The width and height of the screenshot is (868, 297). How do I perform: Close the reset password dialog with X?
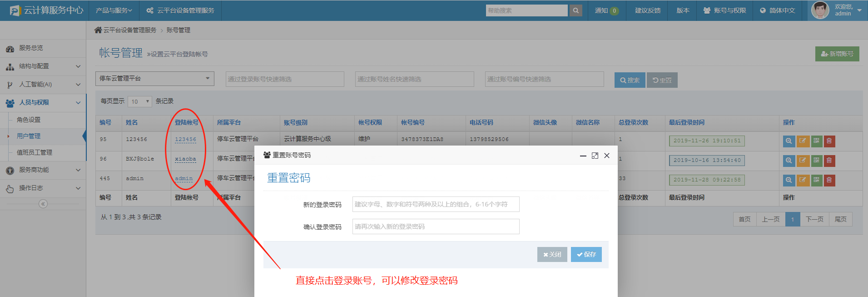pos(607,156)
